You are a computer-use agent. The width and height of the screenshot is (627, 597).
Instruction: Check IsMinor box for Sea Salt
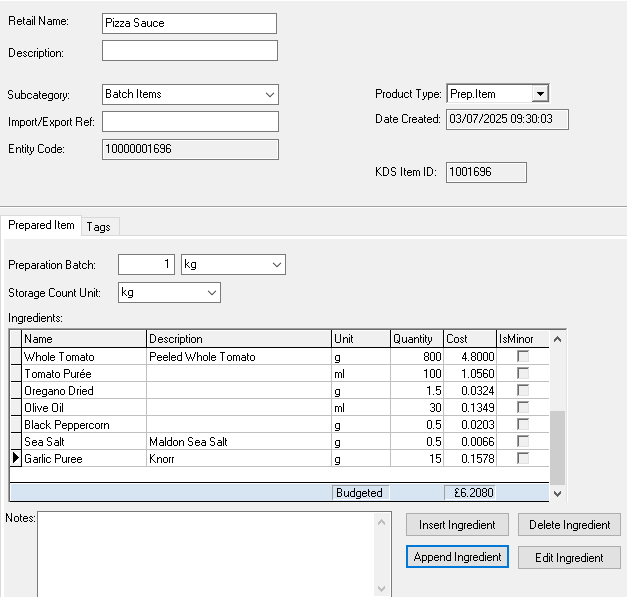pyautogui.click(x=522, y=442)
